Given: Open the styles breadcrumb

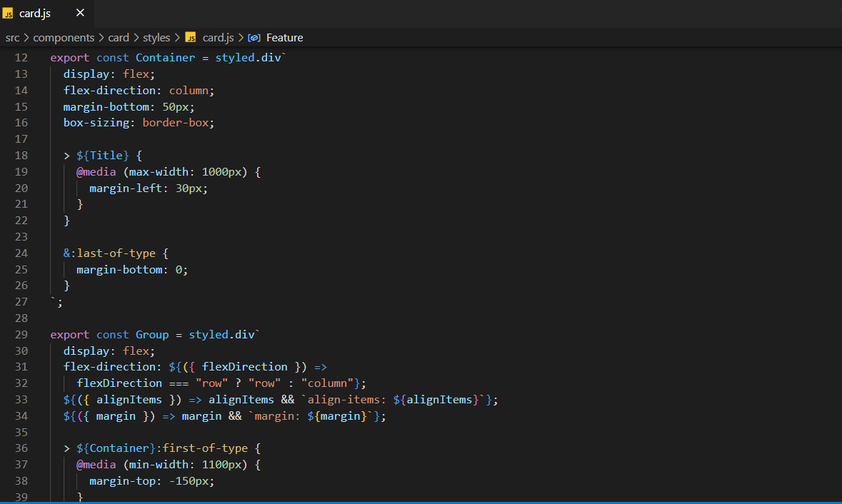Looking at the screenshot, I should [156, 38].
